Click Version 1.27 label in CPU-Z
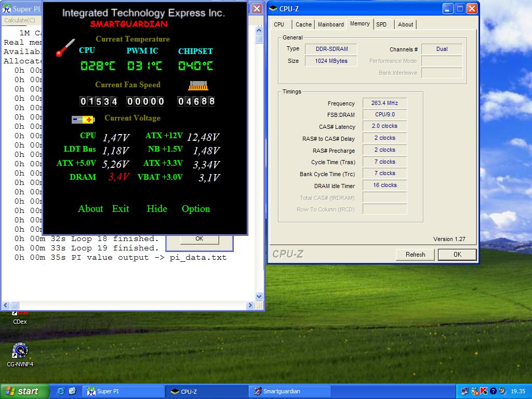532x399 pixels. coord(449,239)
